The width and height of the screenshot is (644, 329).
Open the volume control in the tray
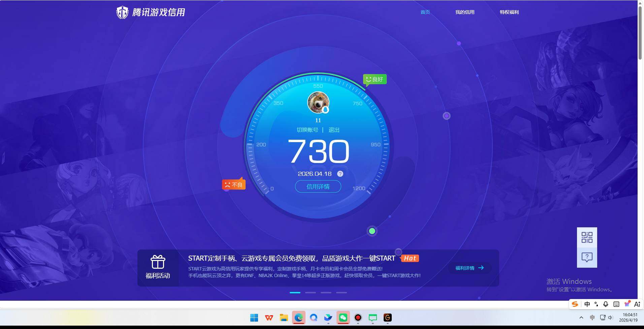[x=610, y=317]
